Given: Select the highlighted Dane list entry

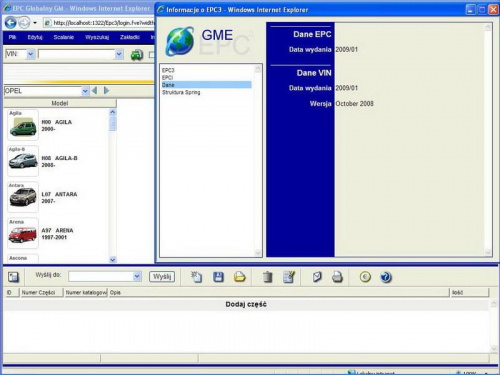Looking at the screenshot, I should (207, 85).
